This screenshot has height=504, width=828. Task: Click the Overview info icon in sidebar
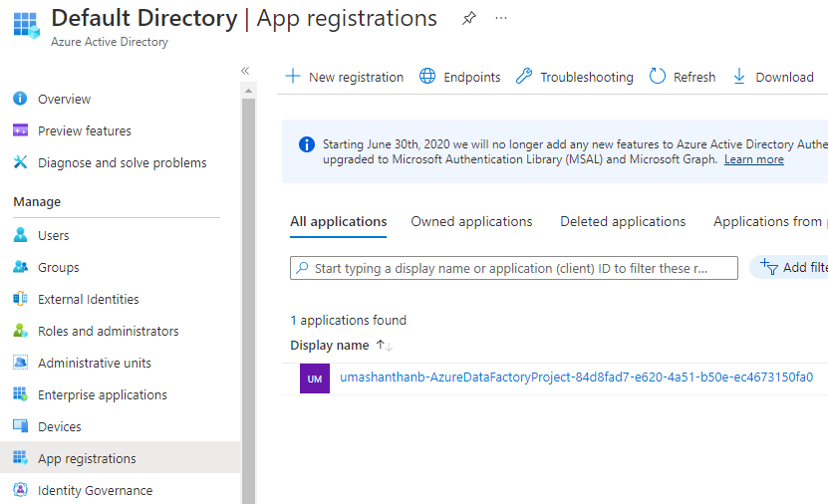tap(20, 99)
